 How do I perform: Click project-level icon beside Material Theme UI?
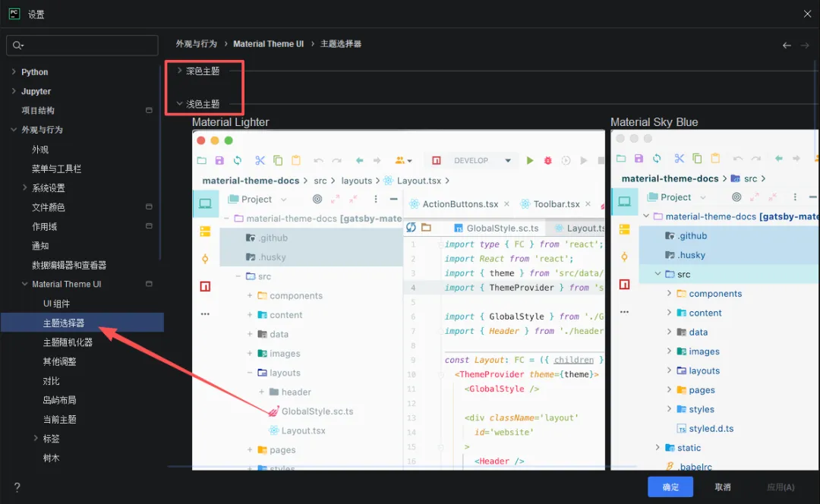tap(149, 284)
